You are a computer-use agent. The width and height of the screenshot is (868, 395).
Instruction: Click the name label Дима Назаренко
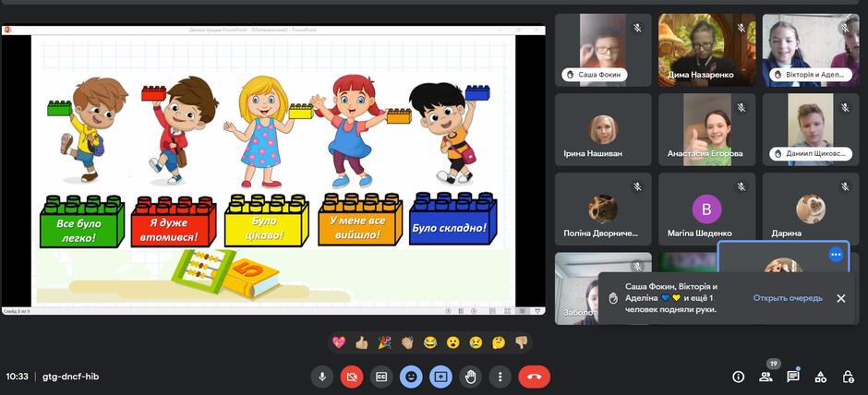point(701,74)
